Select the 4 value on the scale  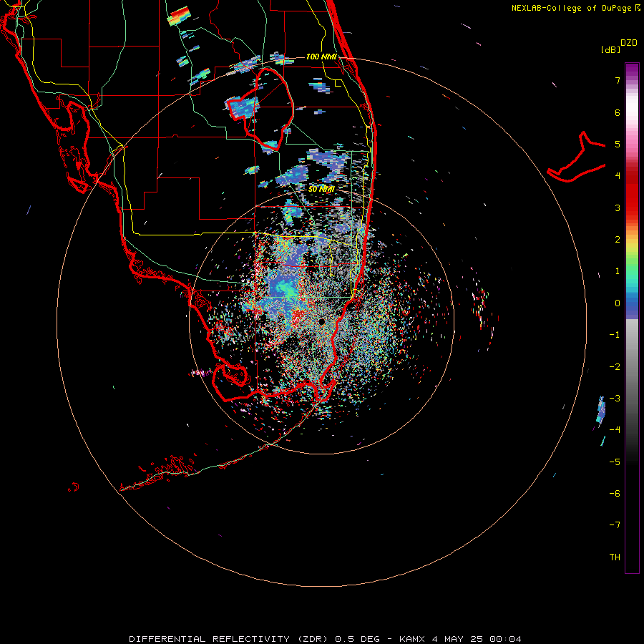pos(618,176)
